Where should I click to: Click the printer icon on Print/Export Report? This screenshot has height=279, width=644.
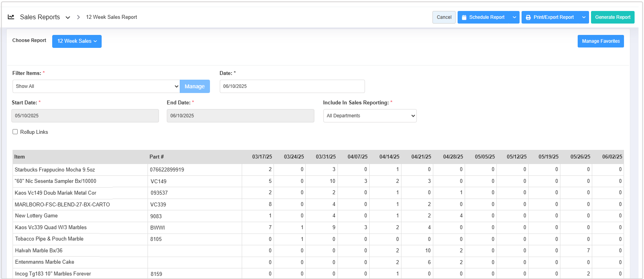(528, 17)
